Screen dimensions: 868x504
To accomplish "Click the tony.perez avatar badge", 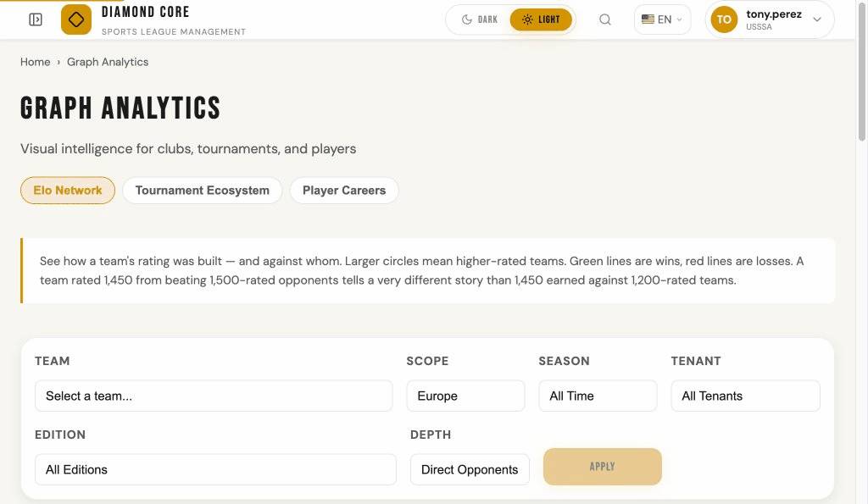I will pyautogui.click(x=723, y=19).
